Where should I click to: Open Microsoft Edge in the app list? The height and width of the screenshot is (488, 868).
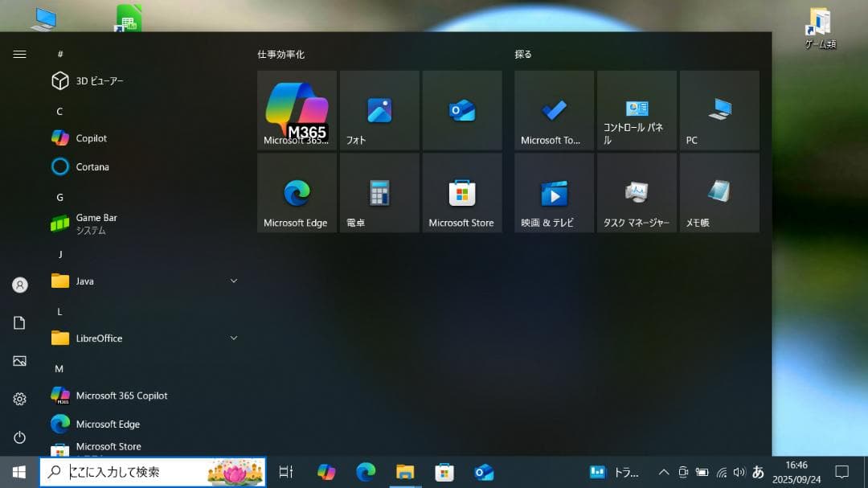[145, 424]
